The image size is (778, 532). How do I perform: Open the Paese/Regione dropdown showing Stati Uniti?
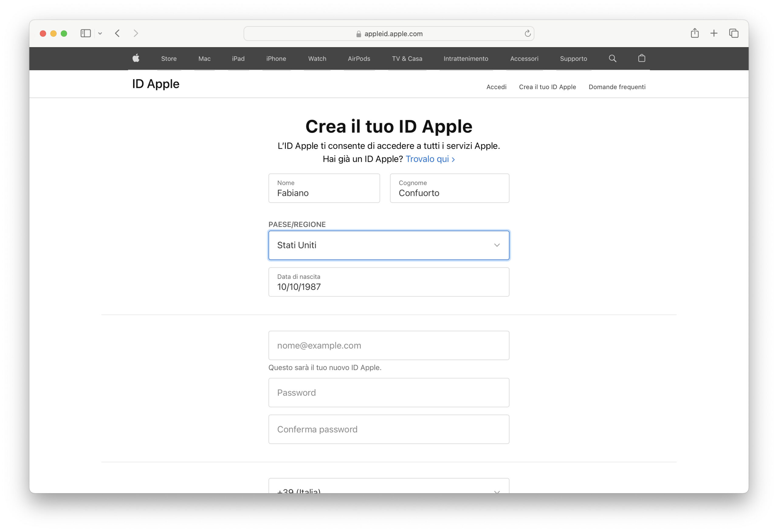point(389,245)
